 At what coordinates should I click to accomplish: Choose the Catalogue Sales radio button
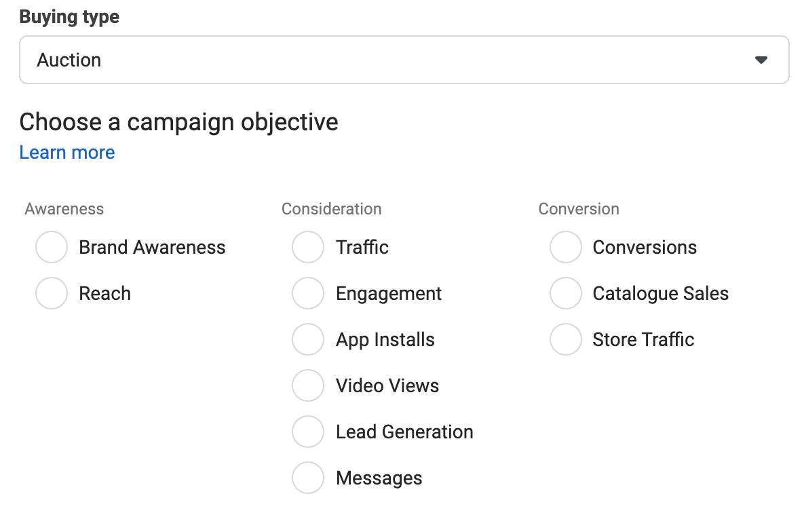click(x=565, y=294)
